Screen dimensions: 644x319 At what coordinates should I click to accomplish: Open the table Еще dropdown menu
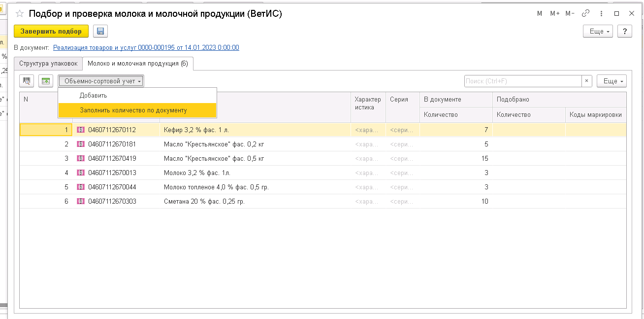pyautogui.click(x=612, y=81)
